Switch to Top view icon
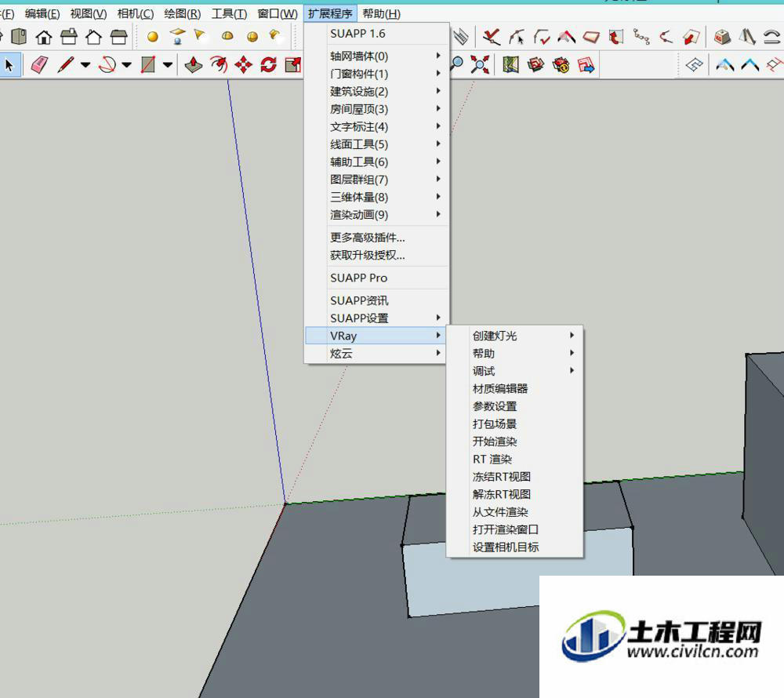784x698 pixels. point(19,37)
